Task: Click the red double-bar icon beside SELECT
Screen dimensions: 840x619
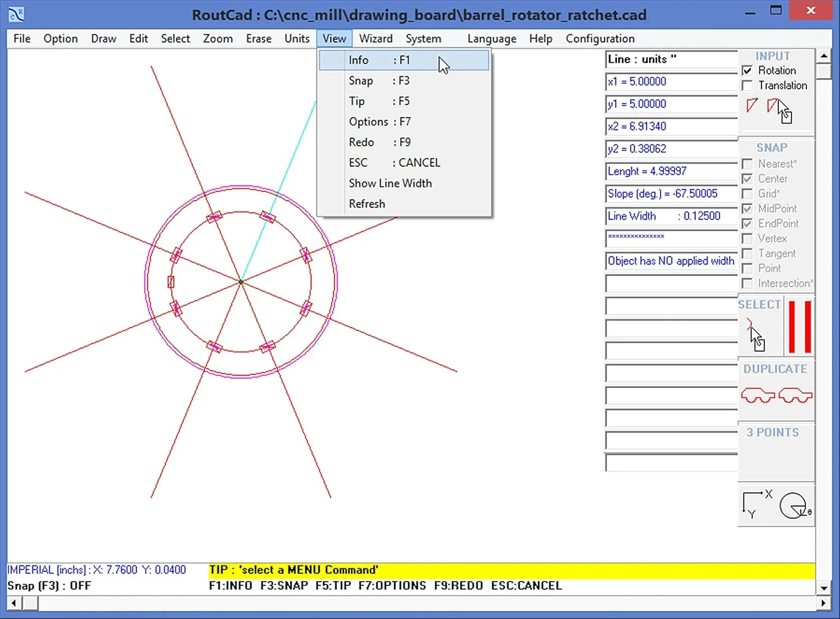Action: click(x=799, y=327)
